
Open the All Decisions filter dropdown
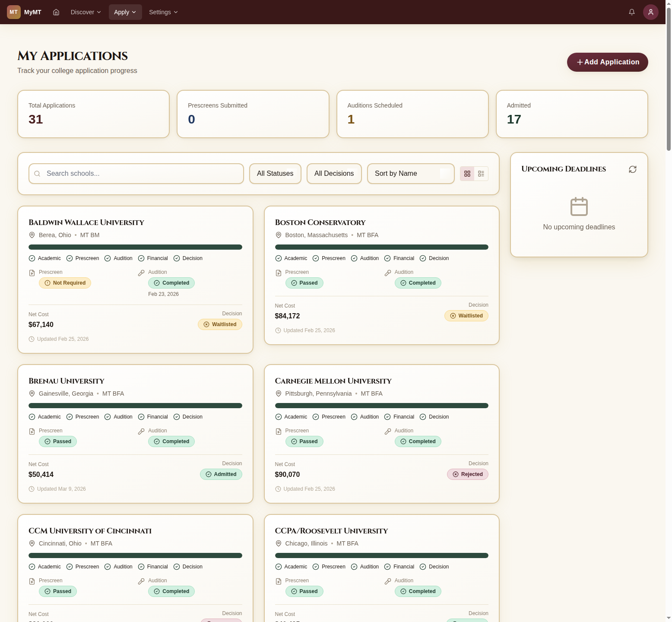pyautogui.click(x=334, y=174)
